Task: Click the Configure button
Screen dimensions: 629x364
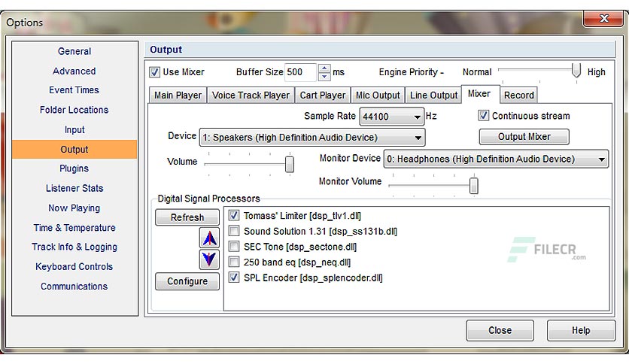Action: (x=187, y=281)
